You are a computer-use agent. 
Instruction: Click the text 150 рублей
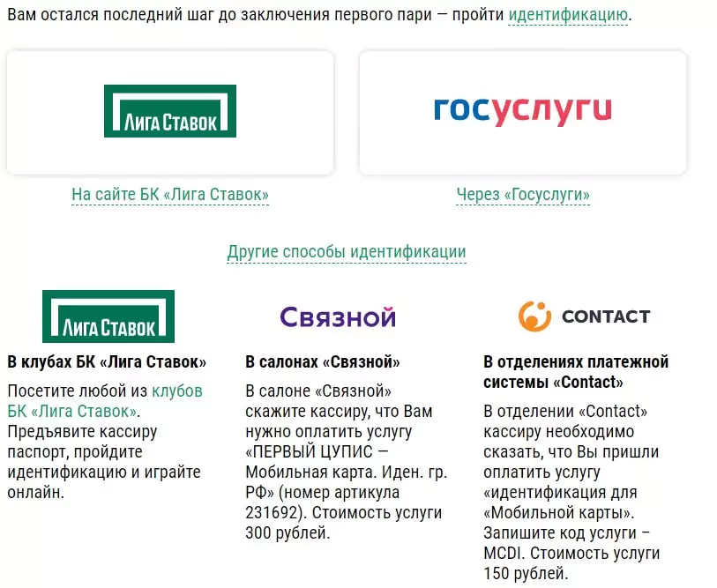pos(526,573)
